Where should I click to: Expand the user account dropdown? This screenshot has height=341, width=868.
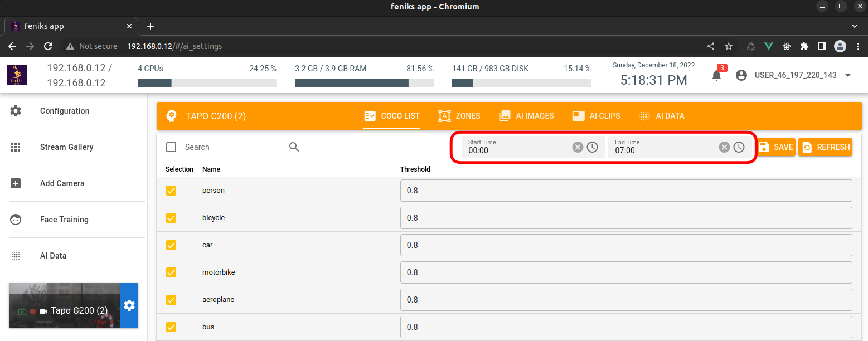point(847,75)
